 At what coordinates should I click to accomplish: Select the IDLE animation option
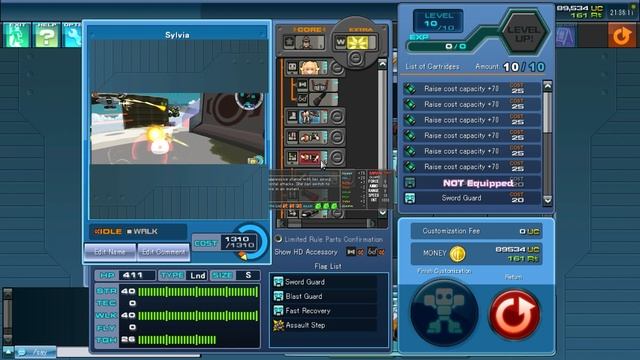108,231
